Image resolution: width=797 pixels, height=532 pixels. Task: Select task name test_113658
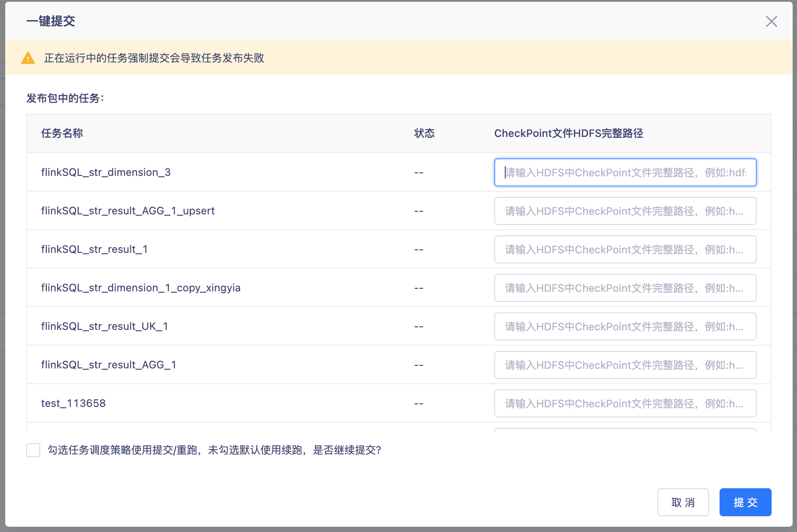click(73, 403)
